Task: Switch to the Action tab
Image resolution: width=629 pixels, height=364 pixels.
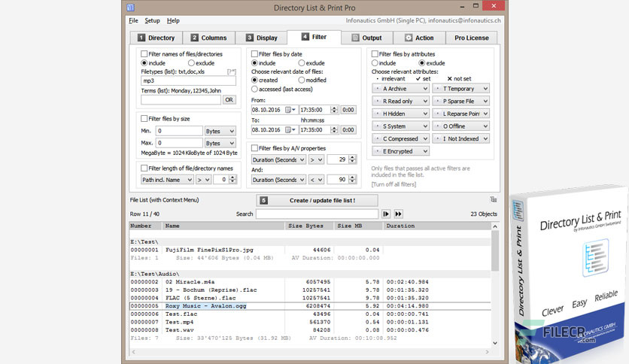Action: 419,38
